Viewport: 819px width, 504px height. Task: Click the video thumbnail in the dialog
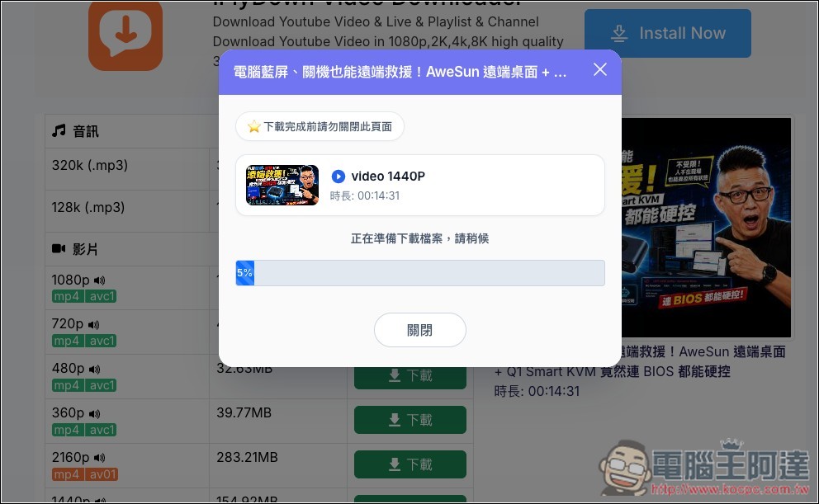[x=282, y=186]
